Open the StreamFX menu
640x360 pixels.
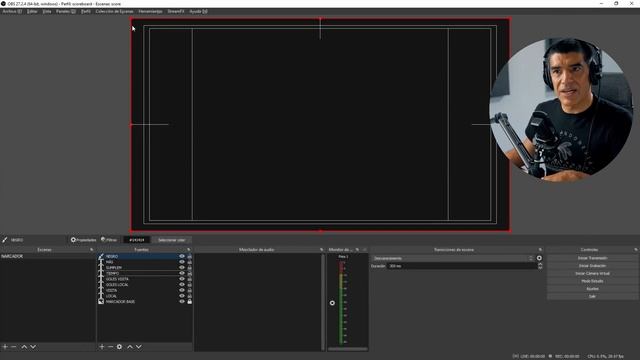point(176,11)
